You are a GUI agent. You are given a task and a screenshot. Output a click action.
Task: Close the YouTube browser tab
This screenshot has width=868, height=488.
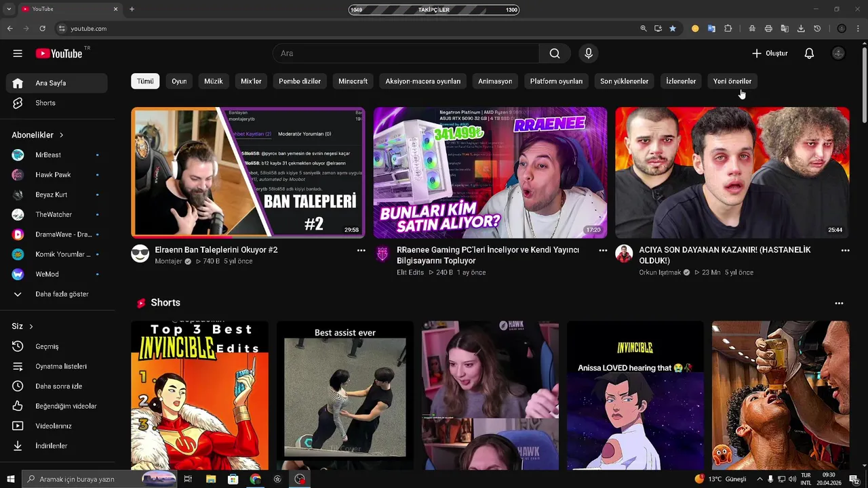click(x=115, y=9)
